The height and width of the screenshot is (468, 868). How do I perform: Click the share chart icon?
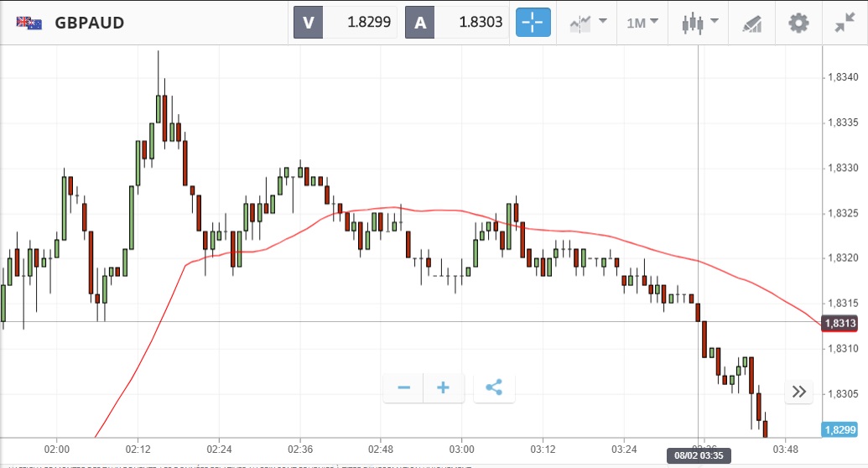pos(494,387)
